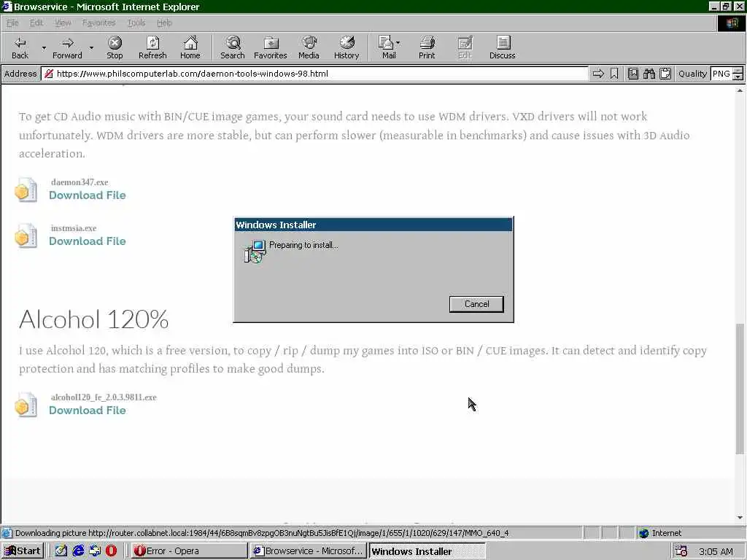Click the 3:05 AM clock

(716, 551)
